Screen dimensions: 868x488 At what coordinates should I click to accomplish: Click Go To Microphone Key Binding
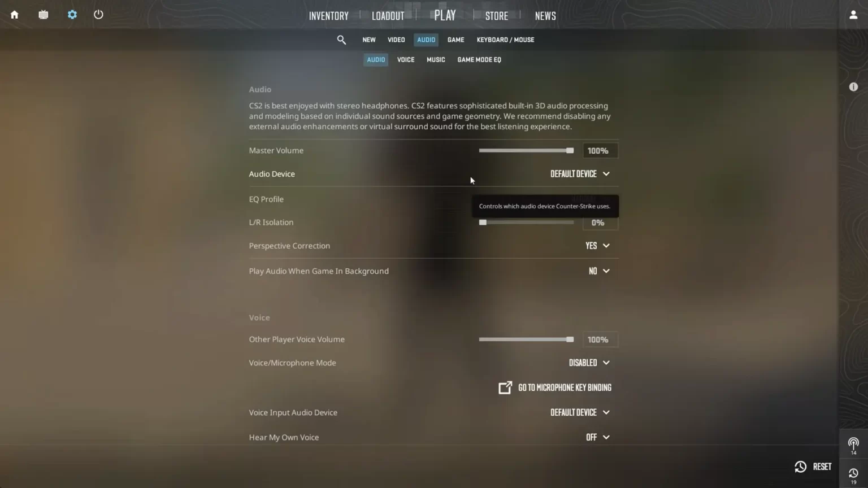[x=555, y=387]
